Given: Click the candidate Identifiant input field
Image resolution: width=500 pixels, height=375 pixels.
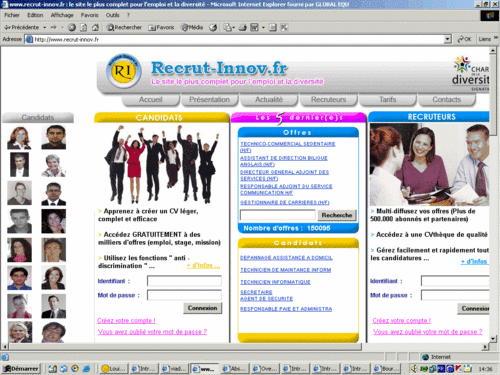Looking at the screenshot, I should [184, 281].
